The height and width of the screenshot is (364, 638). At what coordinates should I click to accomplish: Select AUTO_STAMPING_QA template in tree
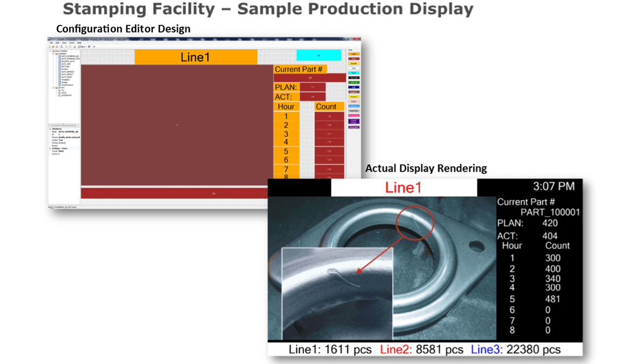coord(70,56)
